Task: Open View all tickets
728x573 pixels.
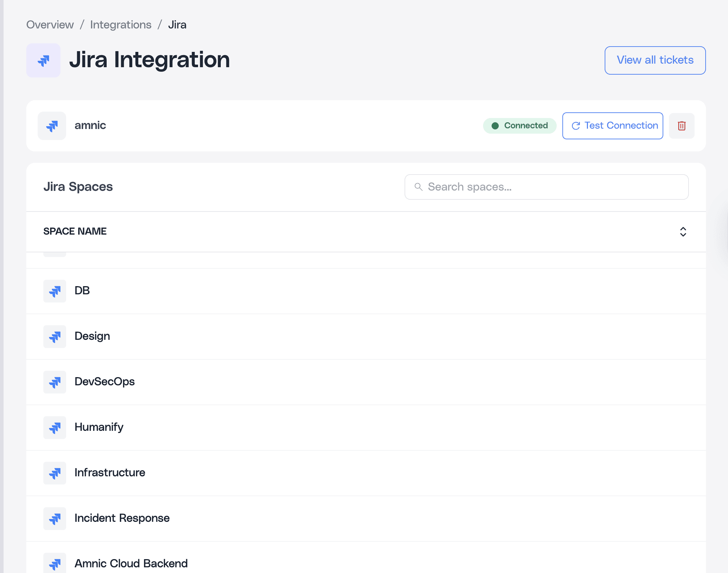Action: (x=655, y=60)
